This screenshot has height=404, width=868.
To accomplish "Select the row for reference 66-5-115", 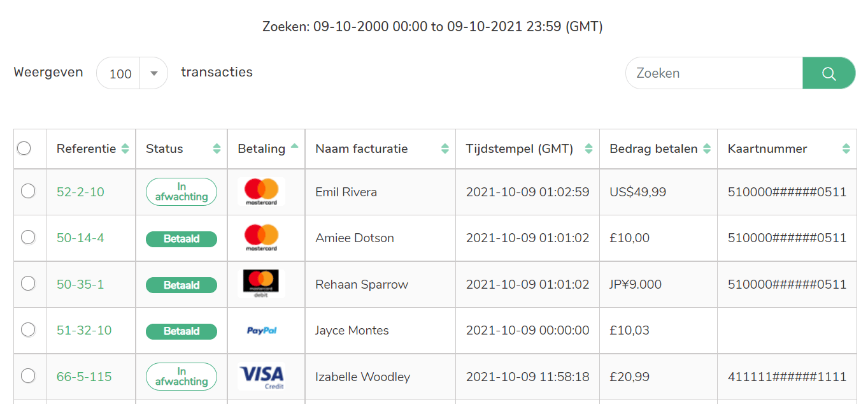I will (28, 376).
